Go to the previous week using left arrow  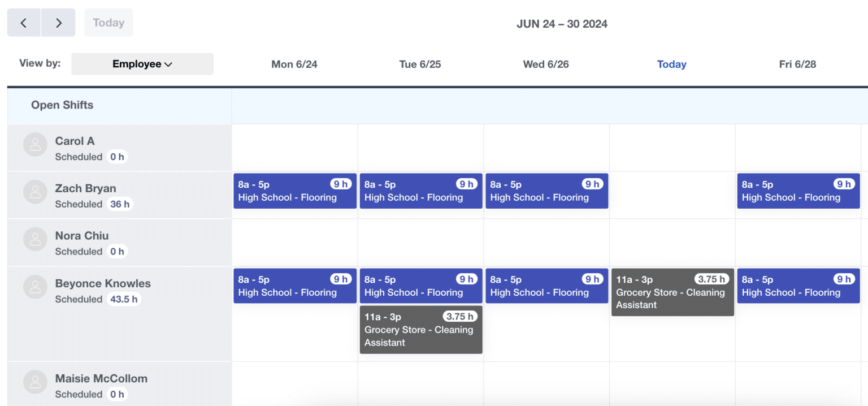click(24, 23)
